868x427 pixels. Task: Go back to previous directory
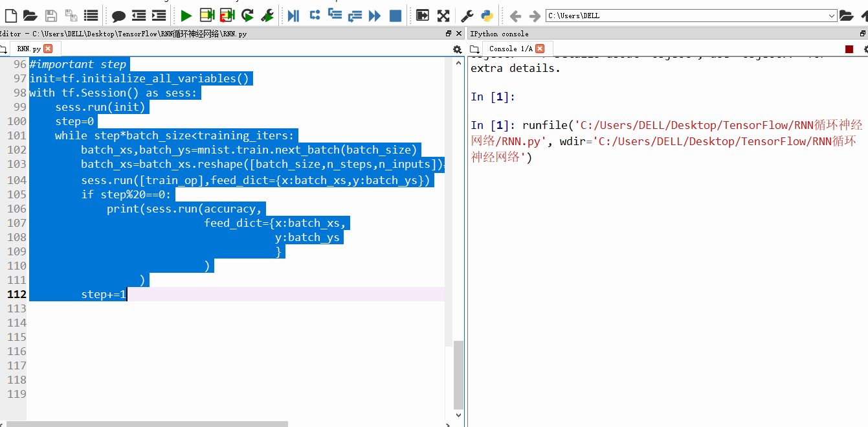pos(515,16)
